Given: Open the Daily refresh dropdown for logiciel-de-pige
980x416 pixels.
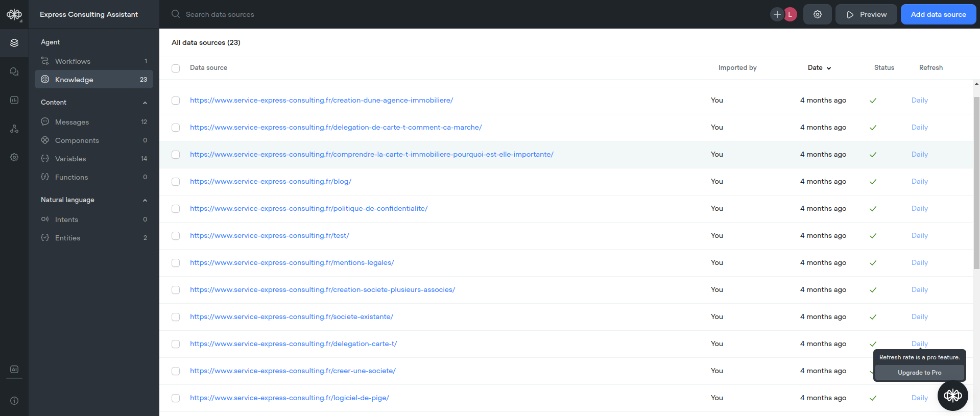Looking at the screenshot, I should click(919, 398).
